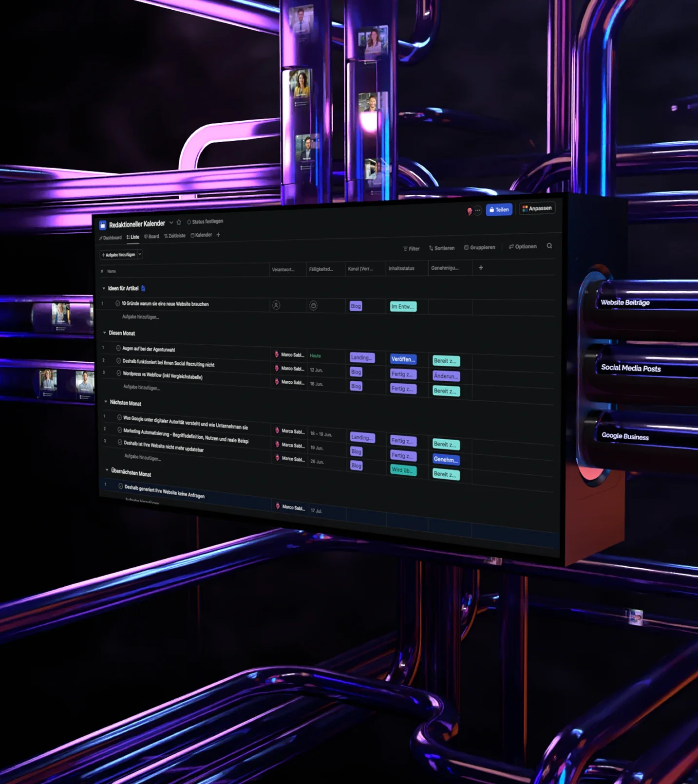The image size is (698, 784).
Task: Click 'Aufgabe hinzufügen...' under Diesen Monat tasks
Action: pos(142,387)
